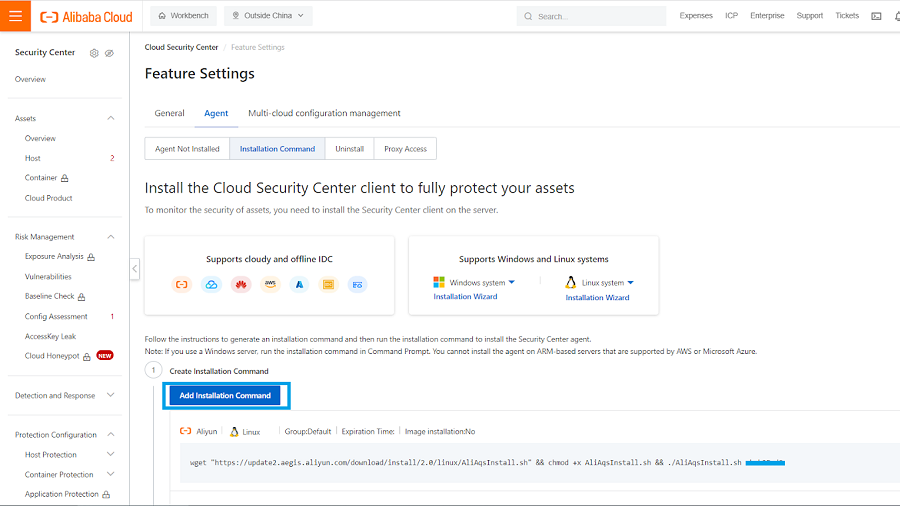Open the orange hamburger navigation menu
Screen dimensions: 900x506
click(15, 16)
